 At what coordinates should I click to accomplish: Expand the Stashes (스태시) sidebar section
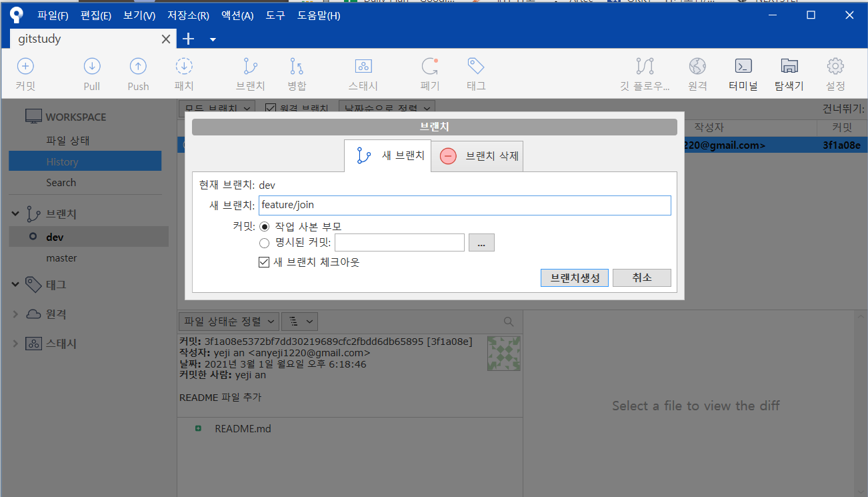click(x=15, y=344)
